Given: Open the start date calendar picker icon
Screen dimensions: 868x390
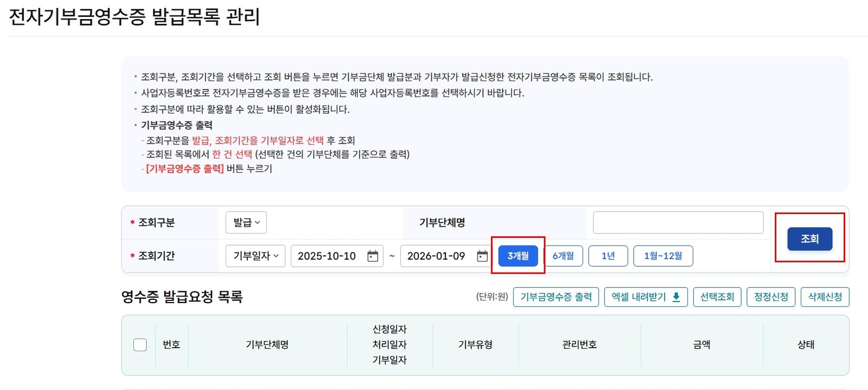Looking at the screenshot, I should [373, 256].
